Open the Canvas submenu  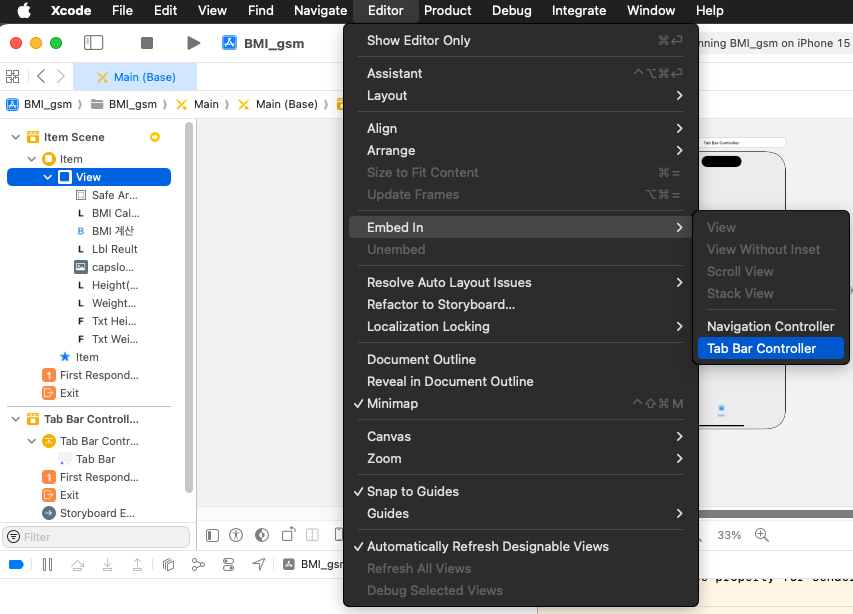coord(521,436)
